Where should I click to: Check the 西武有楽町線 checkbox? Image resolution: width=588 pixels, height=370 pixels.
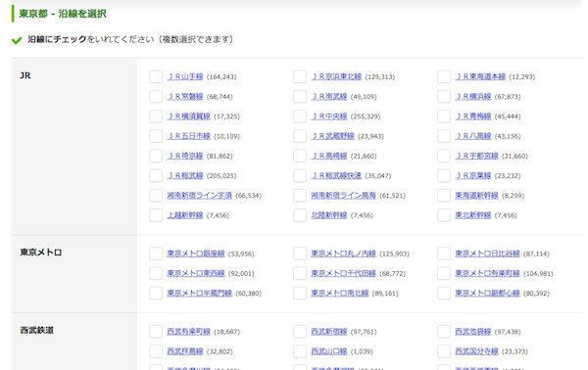click(156, 332)
